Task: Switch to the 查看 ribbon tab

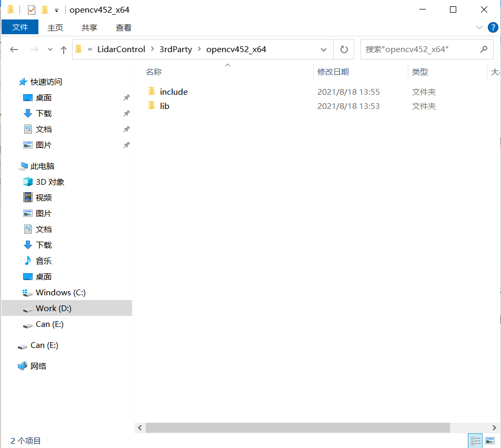Action: pyautogui.click(x=123, y=27)
